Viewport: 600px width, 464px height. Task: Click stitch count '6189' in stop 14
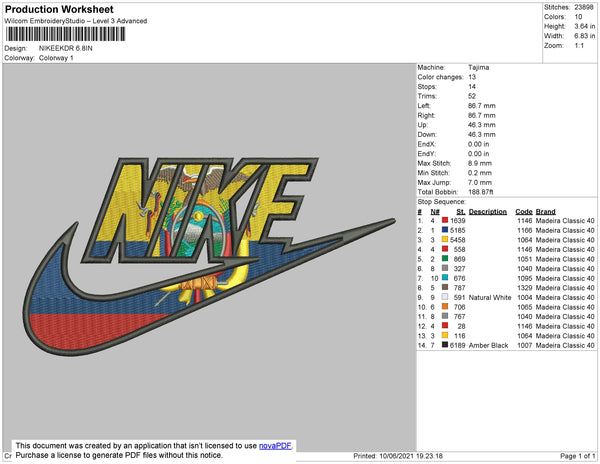[x=458, y=345]
